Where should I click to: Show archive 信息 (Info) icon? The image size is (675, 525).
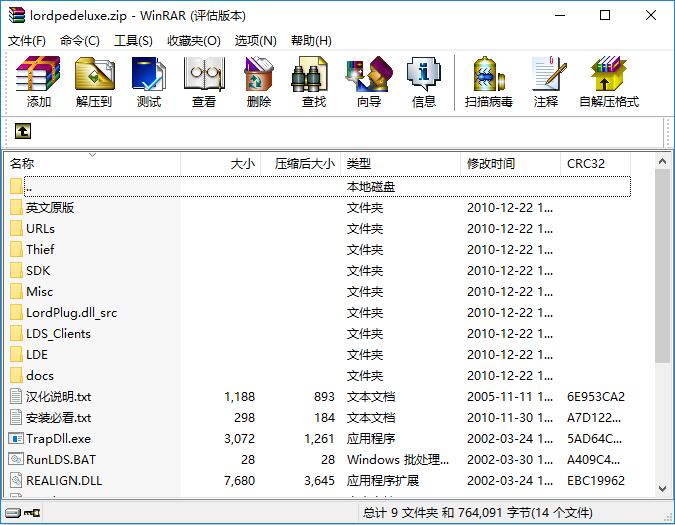pyautogui.click(x=424, y=82)
